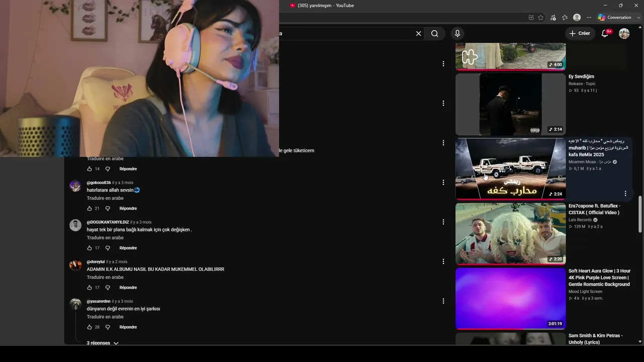
Task: Open YouTube notifications bell
Action: pyautogui.click(x=605, y=34)
